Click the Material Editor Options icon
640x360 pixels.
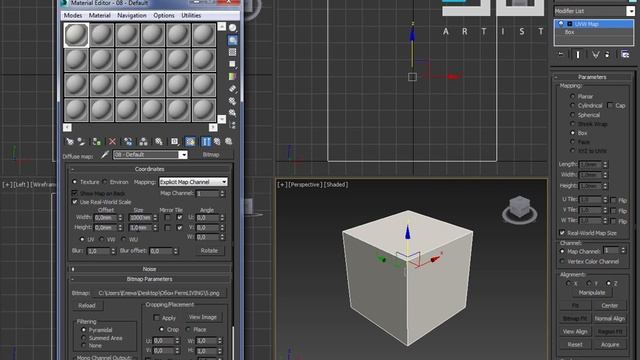[x=233, y=100]
